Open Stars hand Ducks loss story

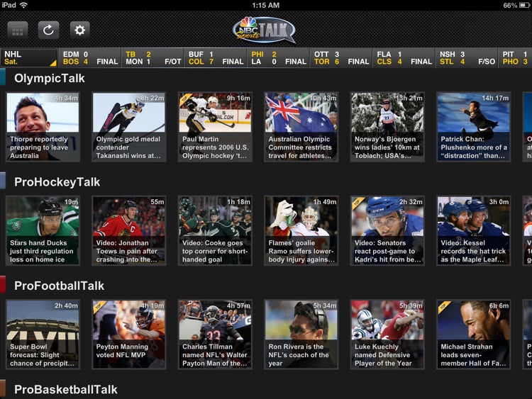(43, 230)
